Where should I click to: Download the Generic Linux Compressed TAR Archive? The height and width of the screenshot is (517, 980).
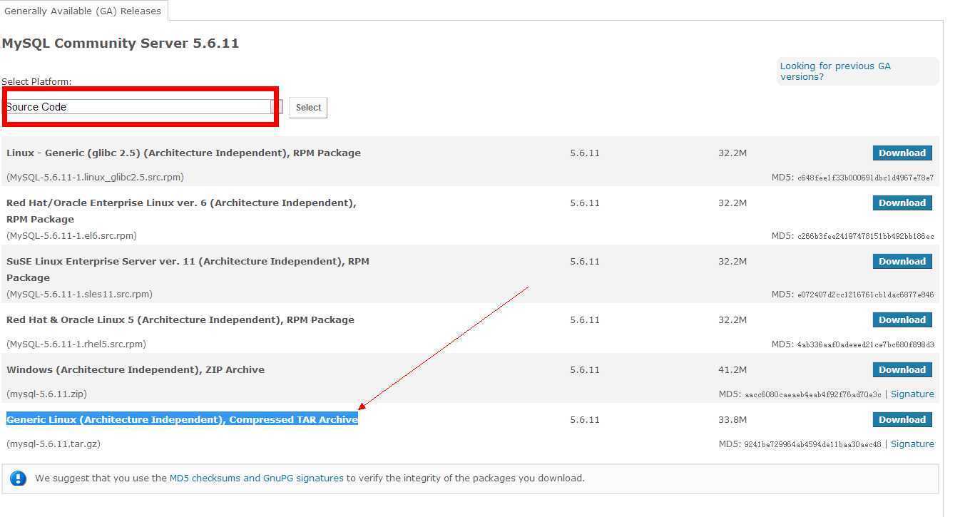pos(902,419)
